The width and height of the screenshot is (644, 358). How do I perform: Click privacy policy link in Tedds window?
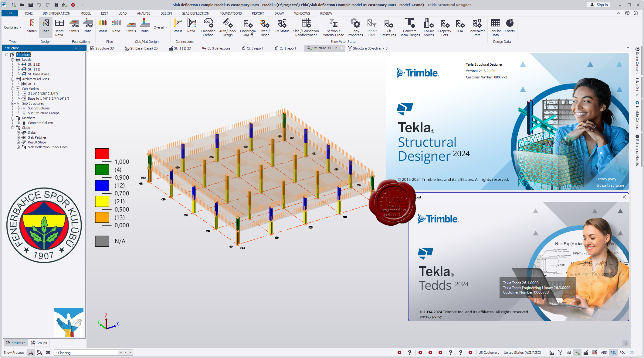point(431,316)
